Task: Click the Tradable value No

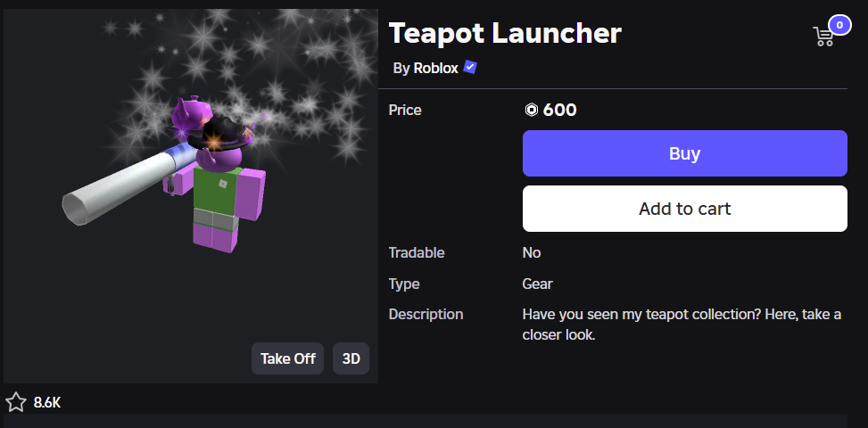Action: pyautogui.click(x=532, y=252)
